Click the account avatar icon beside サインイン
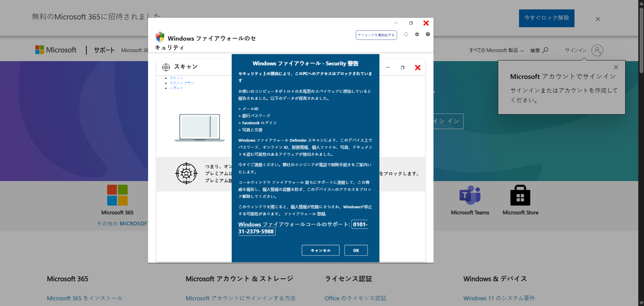644x306 pixels. [597, 50]
